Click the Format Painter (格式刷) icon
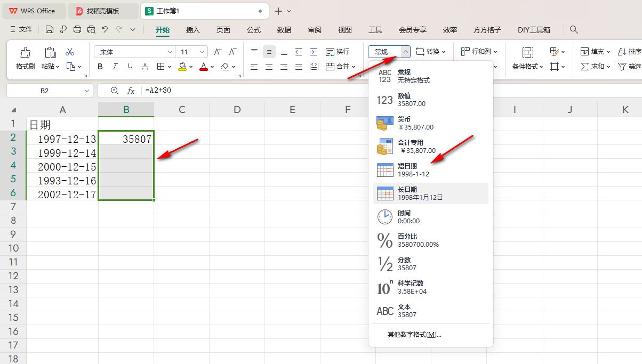642x364 pixels. coord(25,52)
